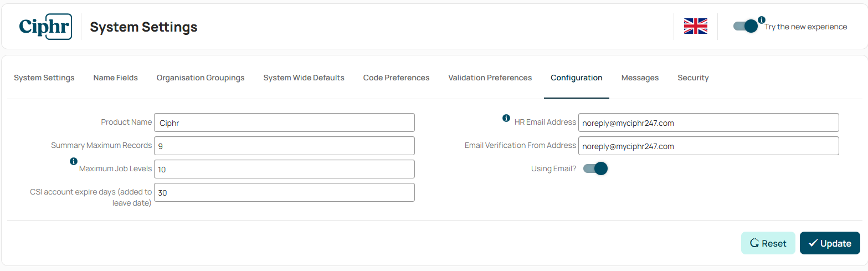Open the UK flag language selector

pos(696,26)
